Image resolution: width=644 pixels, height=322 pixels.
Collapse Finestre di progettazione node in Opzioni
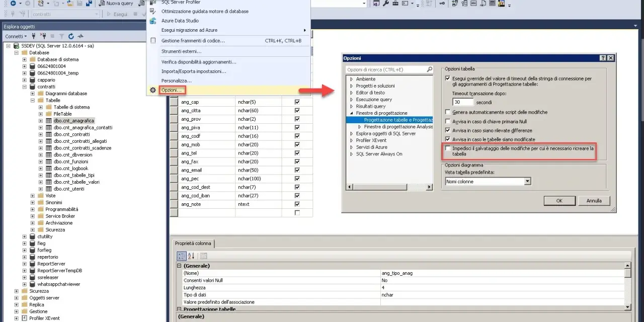tap(351, 113)
